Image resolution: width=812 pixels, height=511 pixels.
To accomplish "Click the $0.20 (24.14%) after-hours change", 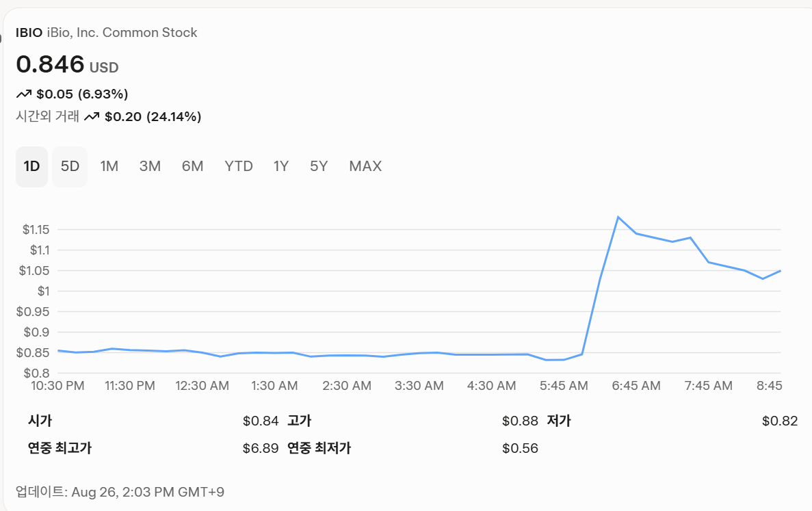I will click(x=153, y=117).
